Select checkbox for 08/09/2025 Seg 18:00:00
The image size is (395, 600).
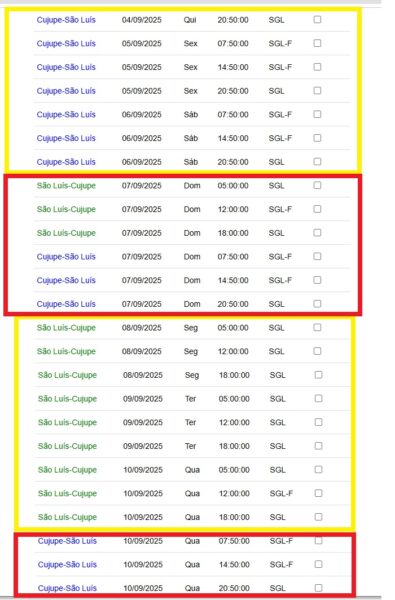[x=318, y=375]
